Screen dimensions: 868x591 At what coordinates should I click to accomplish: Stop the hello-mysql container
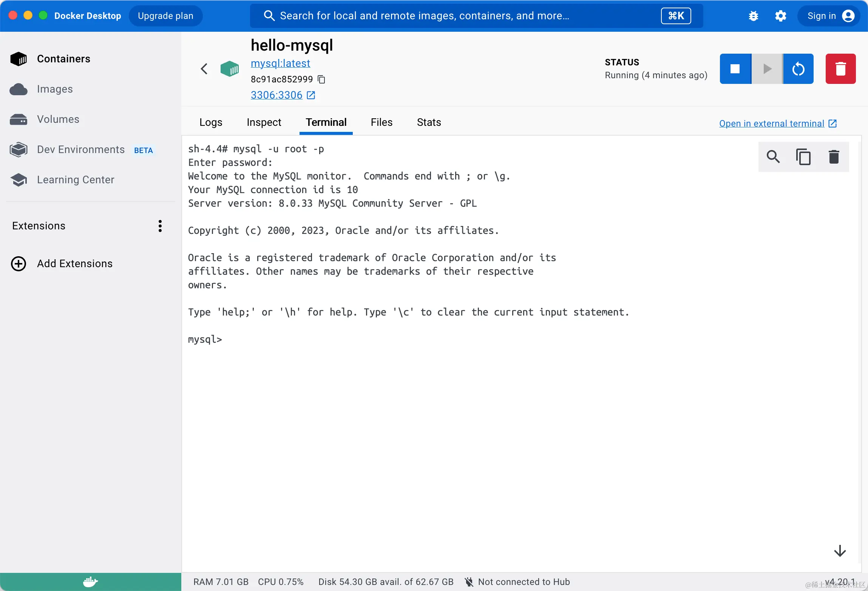[x=735, y=69]
